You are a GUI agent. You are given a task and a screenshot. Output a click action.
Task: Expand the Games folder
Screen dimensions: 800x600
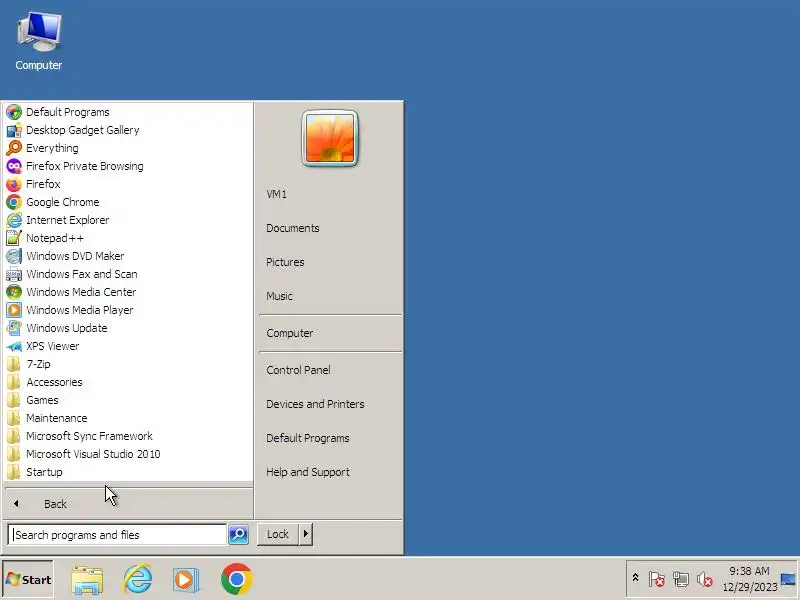[x=129, y=400]
